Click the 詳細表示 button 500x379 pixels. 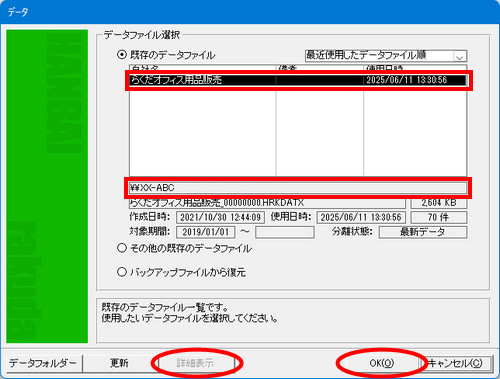(x=196, y=363)
